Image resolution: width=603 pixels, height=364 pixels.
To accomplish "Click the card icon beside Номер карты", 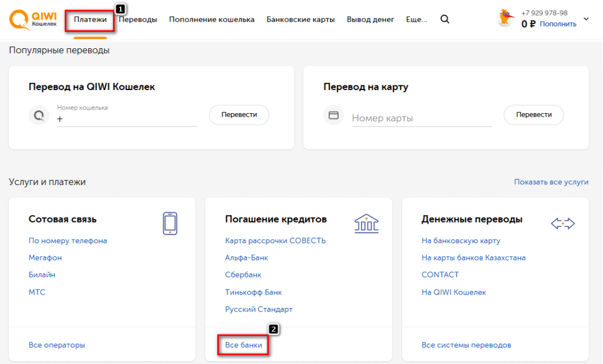I will 333,115.
